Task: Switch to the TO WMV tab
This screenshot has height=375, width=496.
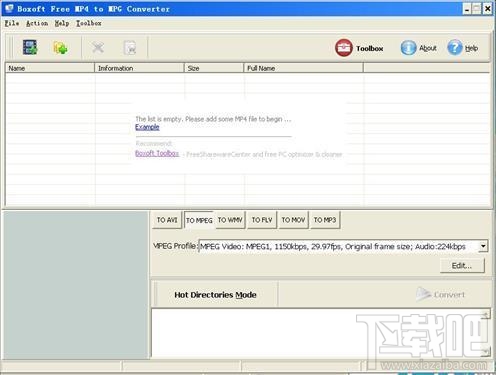Action: [x=230, y=220]
